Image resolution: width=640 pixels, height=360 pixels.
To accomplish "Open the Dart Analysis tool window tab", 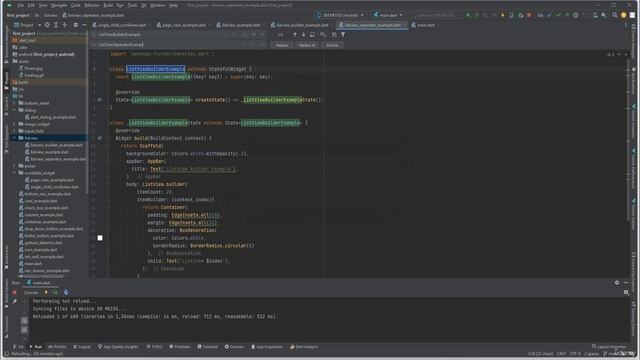I will coord(304,347).
